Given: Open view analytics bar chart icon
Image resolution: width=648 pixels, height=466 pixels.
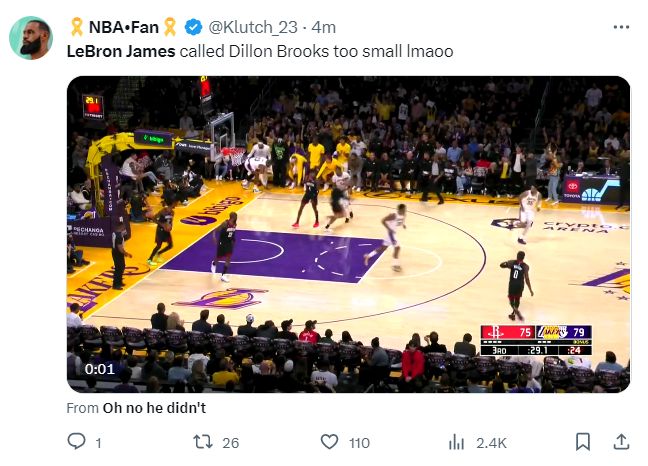Looking at the screenshot, I should (x=458, y=442).
